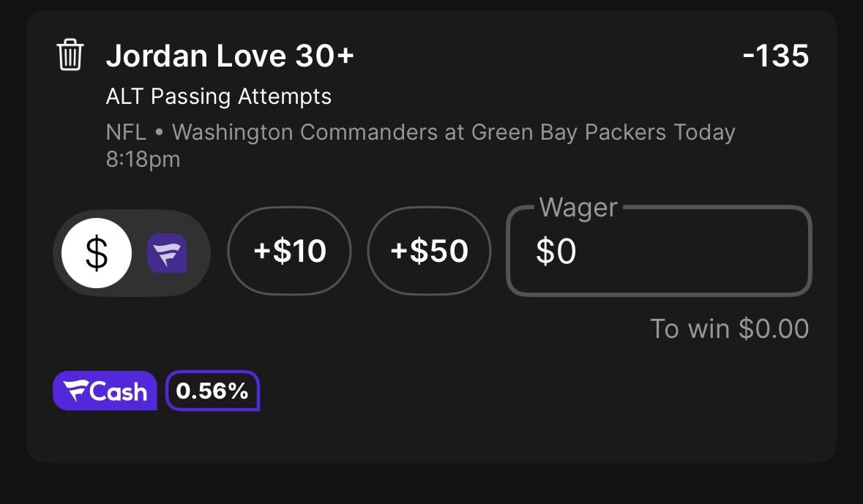
Task: Tap the purple F logo icon in switch
Action: (167, 253)
